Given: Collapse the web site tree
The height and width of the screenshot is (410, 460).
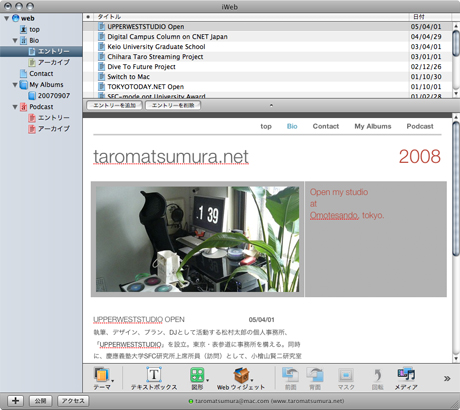Looking at the screenshot, I should (6, 18).
